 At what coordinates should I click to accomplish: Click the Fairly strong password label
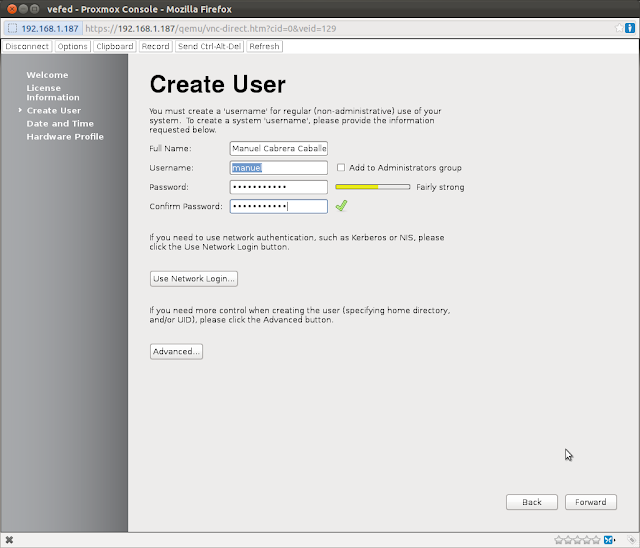[x=440, y=187]
